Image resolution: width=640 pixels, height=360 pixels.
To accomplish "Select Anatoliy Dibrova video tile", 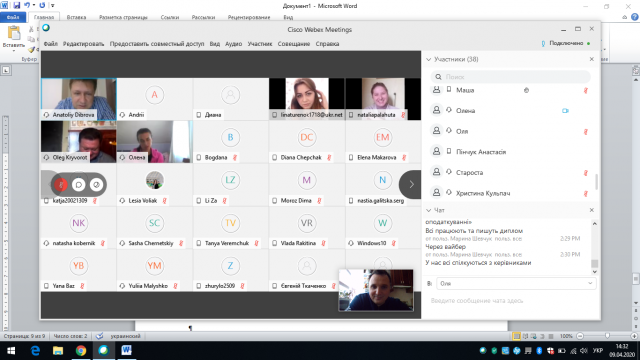I will [x=79, y=99].
